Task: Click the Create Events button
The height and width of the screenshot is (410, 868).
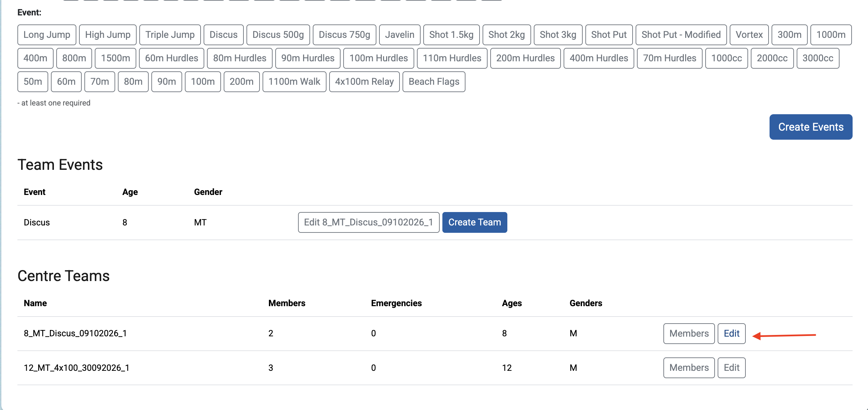Action: pos(811,127)
